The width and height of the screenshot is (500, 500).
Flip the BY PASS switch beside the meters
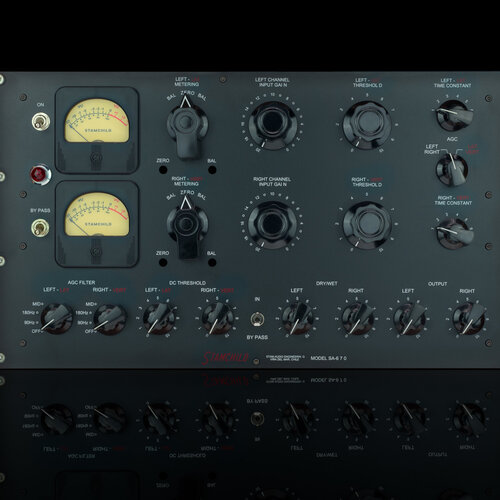40,227
